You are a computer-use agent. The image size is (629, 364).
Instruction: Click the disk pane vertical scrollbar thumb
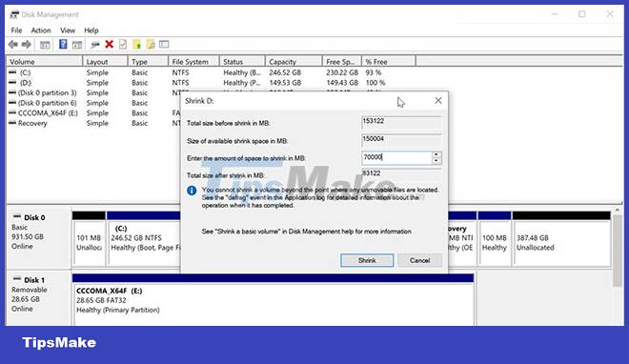618,251
